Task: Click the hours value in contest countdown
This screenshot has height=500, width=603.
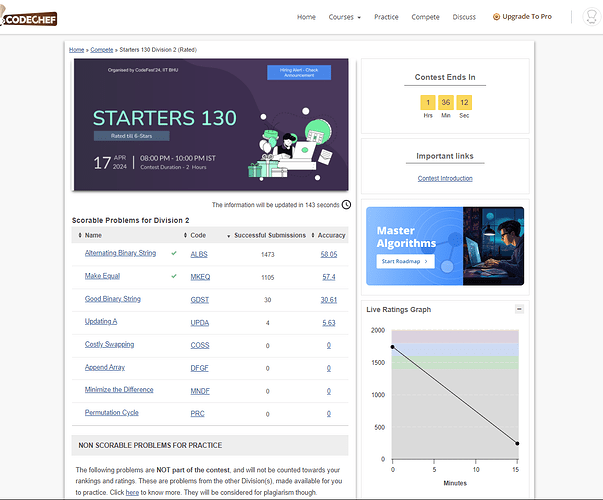Action: click(x=428, y=102)
